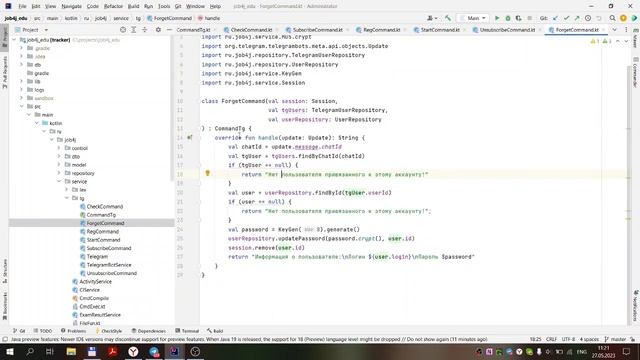This screenshot has height=360, width=640.
Task: Open editor tabs more options menu
Action: pos(626,30)
